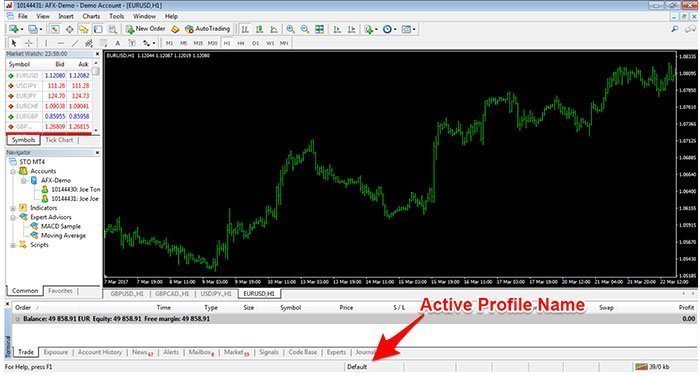The width and height of the screenshot is (700, 376).
Task: Switch timeframe to H4
Action: click(241, 43)
